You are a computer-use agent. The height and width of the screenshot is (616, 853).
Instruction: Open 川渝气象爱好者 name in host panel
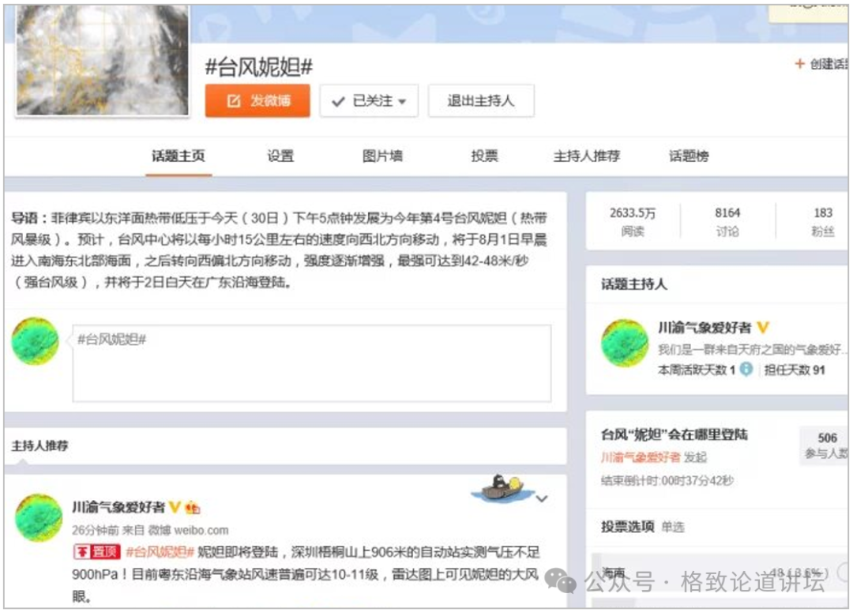point(705,328)
